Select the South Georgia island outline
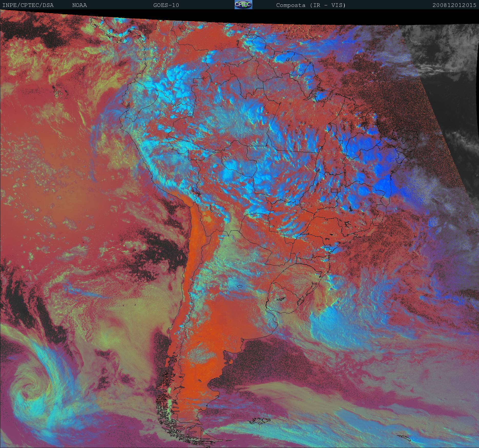The height and width of the screenshot is (448, 479). (x=404, y=438)
